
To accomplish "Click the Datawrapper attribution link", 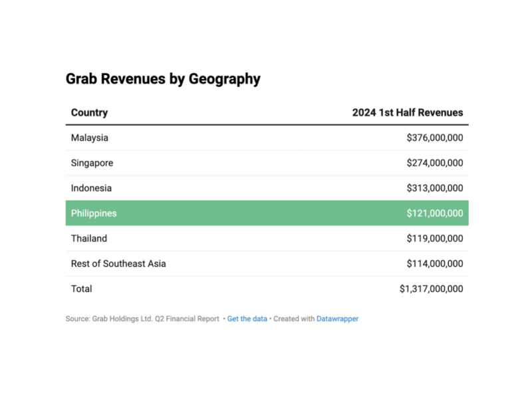I will point(338,319).
